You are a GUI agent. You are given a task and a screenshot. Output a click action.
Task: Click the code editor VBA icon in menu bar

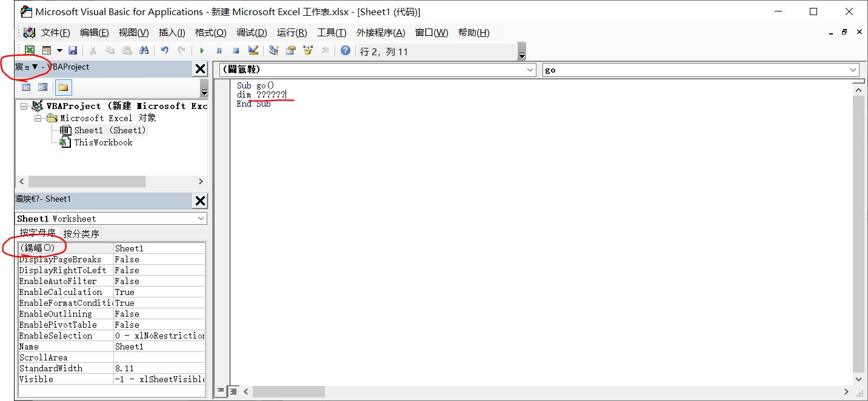(29, 33)
